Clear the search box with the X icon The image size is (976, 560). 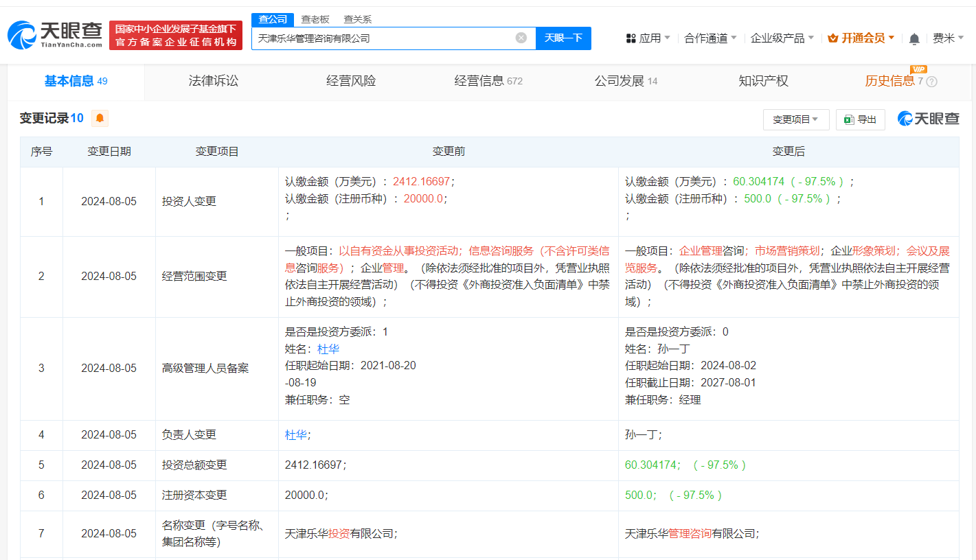tap(521, 38)
